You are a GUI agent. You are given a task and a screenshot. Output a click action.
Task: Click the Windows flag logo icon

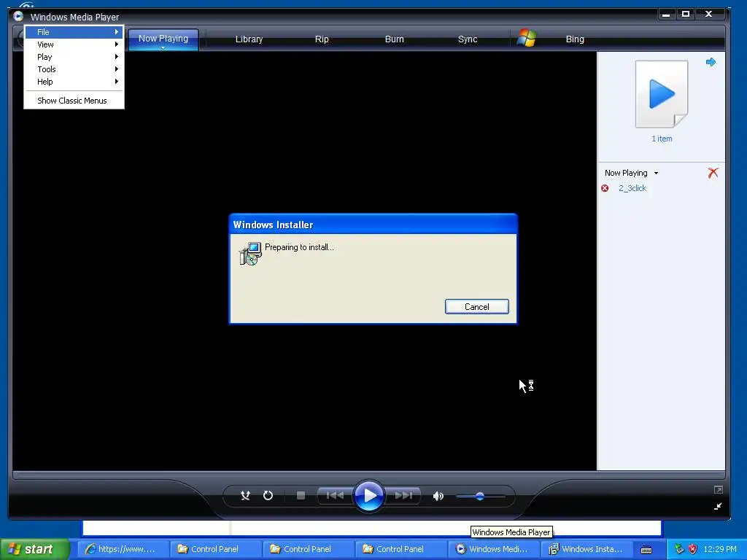click(527, 38)
